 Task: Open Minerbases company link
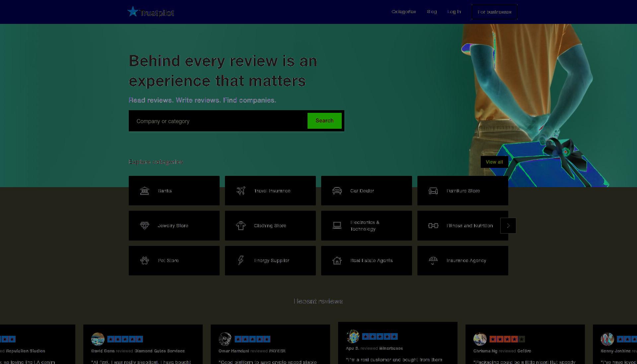(391, 348)
